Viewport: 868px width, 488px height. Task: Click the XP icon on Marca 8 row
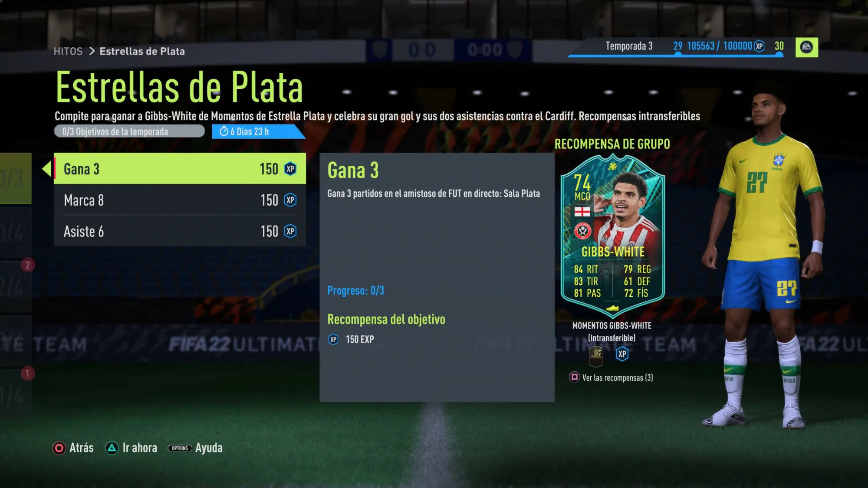point(290,200)
